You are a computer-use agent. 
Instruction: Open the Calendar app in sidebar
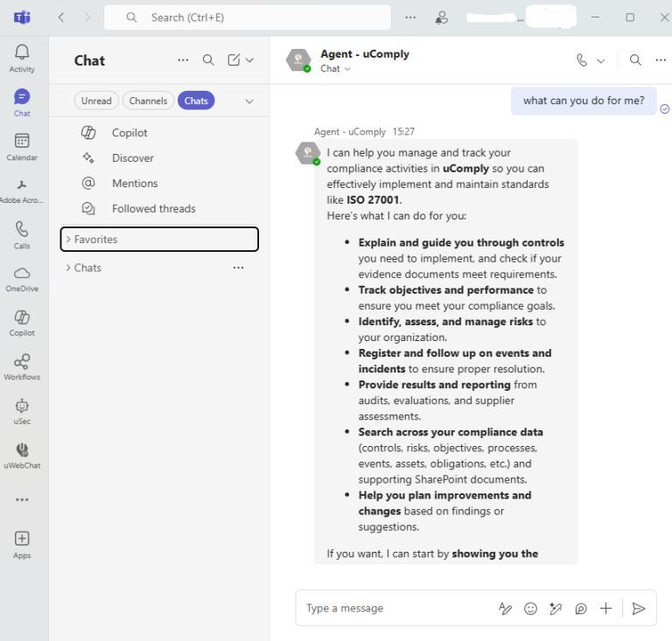(22, 146)
